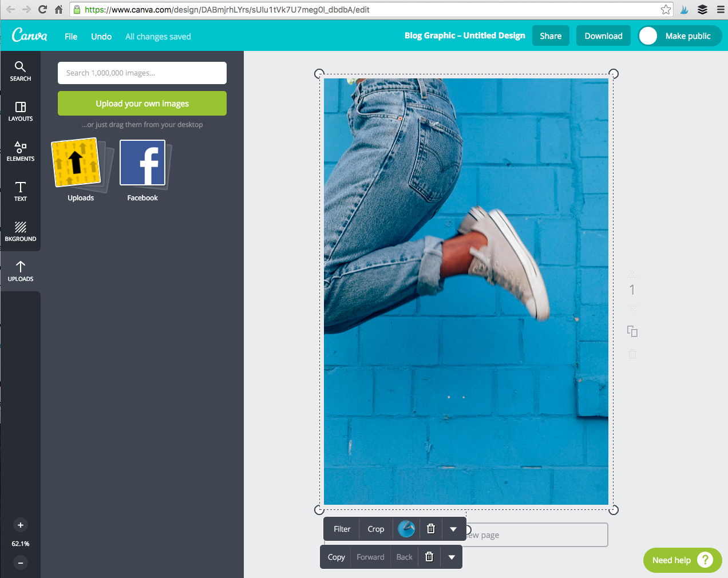
Task: Click the browser address bar URL
Action: (x=227, y=10)
